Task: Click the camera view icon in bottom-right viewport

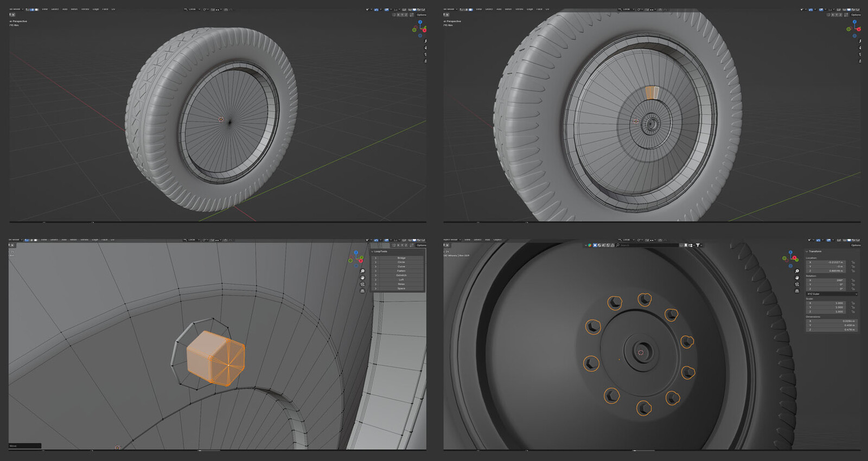Action: click(797, 284)
